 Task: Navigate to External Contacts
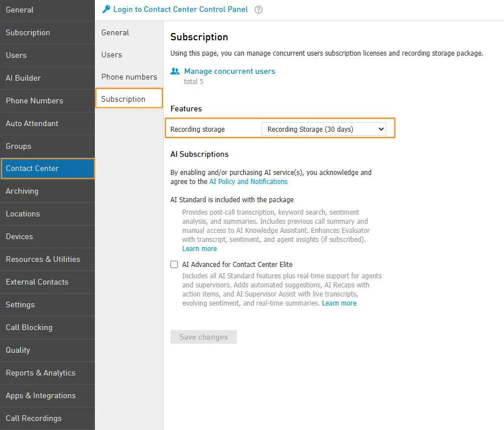point(47,282)
